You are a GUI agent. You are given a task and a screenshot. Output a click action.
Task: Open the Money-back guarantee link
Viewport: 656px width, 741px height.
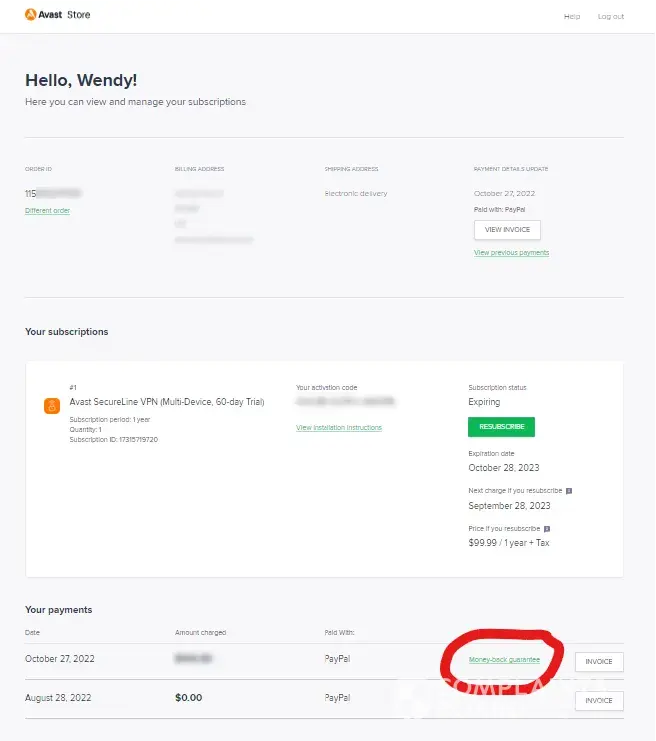click(504, 660)
